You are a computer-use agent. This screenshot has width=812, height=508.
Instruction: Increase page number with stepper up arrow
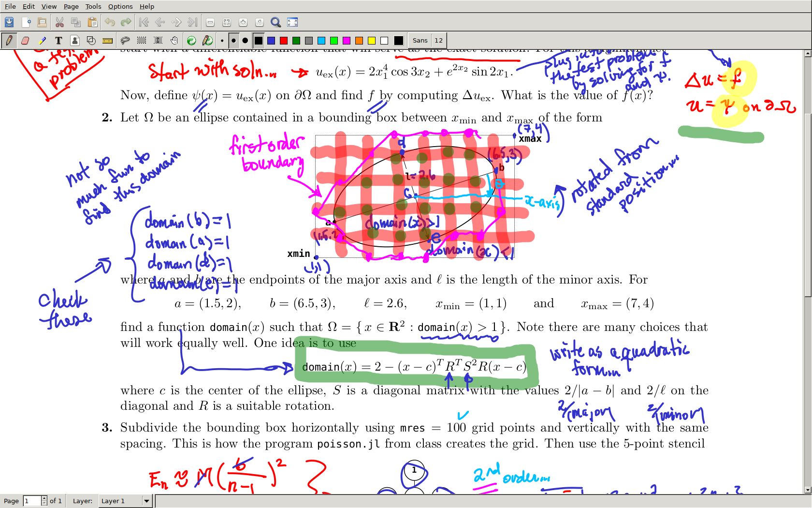click(x=44, y=498)
